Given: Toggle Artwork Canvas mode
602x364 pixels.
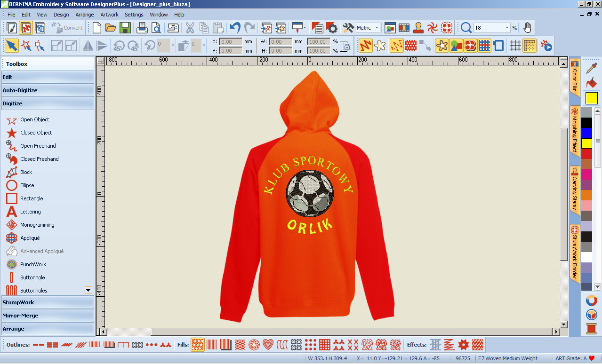Looking at the screenshot, I should pyautogui.click(x=11, y=28).
